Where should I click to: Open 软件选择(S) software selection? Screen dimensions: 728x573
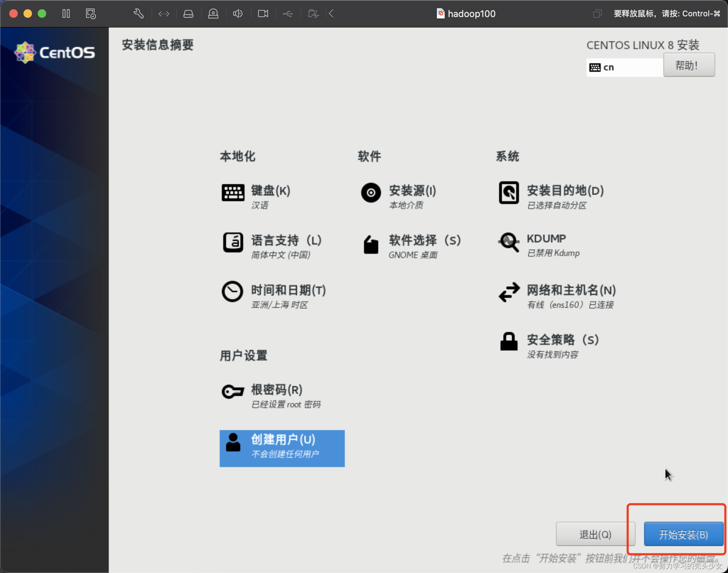coord(425,240)
